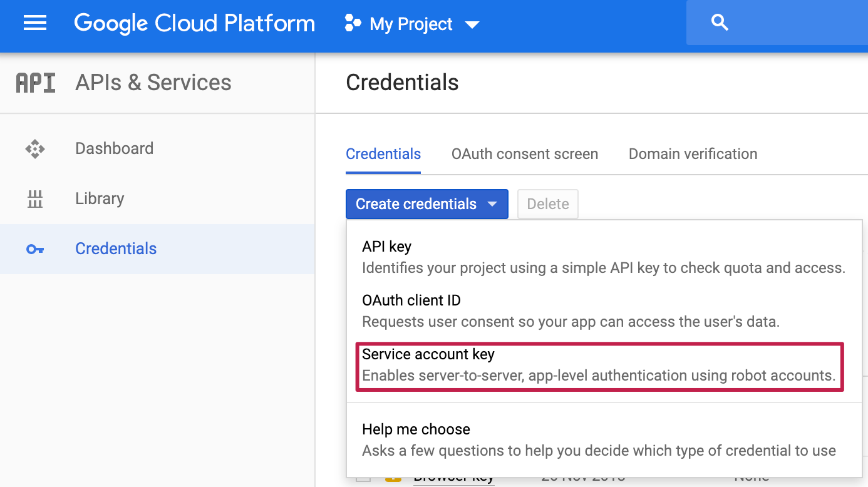
Task: Switch to OAuth consent screen tab
Action: tap(524, 154)
